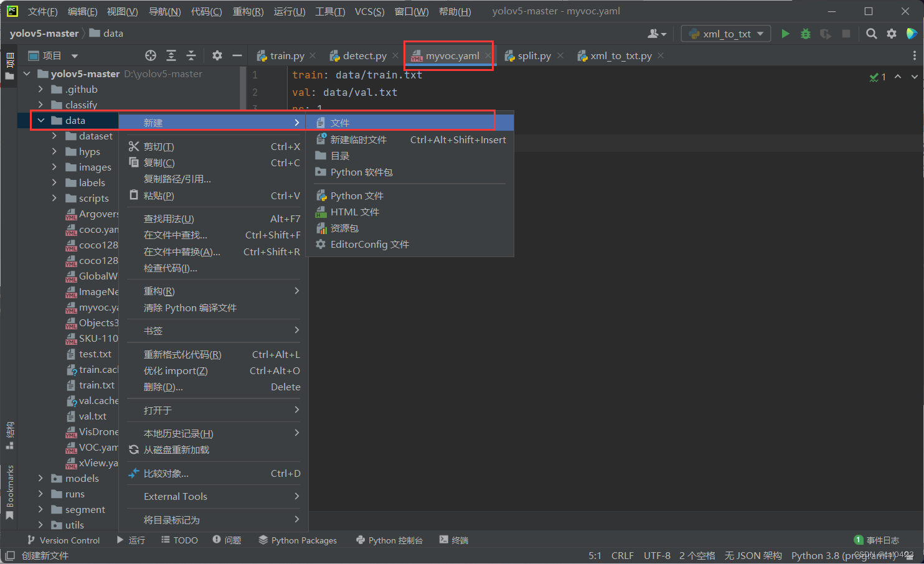This screenshot has width=924, height=564.
Task: Click the user account icon in toolbar
Action: tap(657, 34)
